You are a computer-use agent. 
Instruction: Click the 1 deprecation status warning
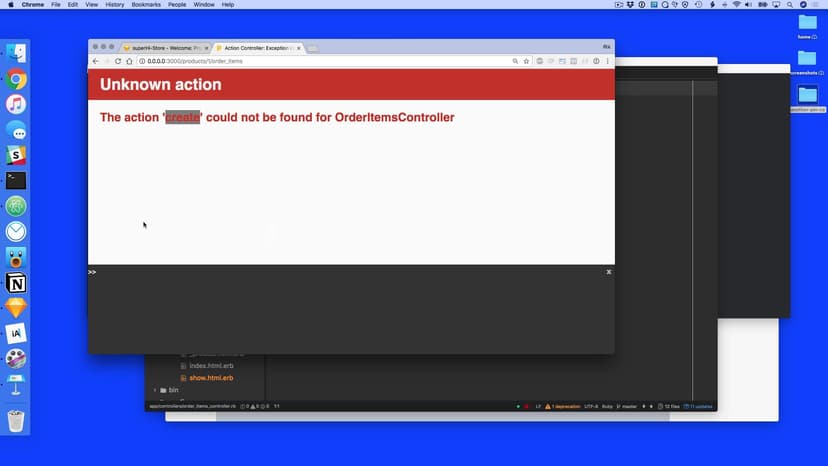pos(566,406)
